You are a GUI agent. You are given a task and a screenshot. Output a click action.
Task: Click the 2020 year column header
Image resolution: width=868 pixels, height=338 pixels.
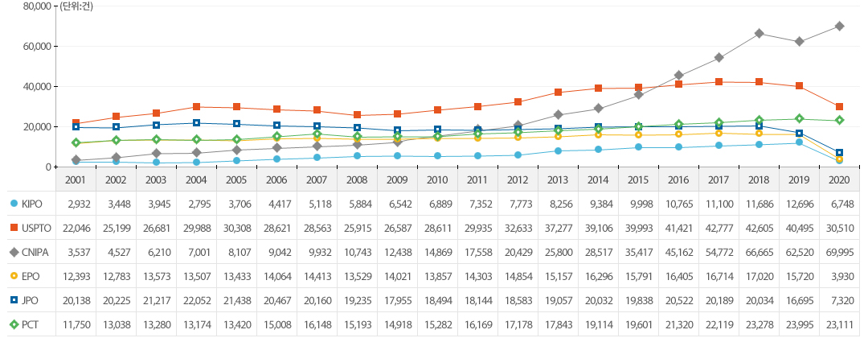839,182
